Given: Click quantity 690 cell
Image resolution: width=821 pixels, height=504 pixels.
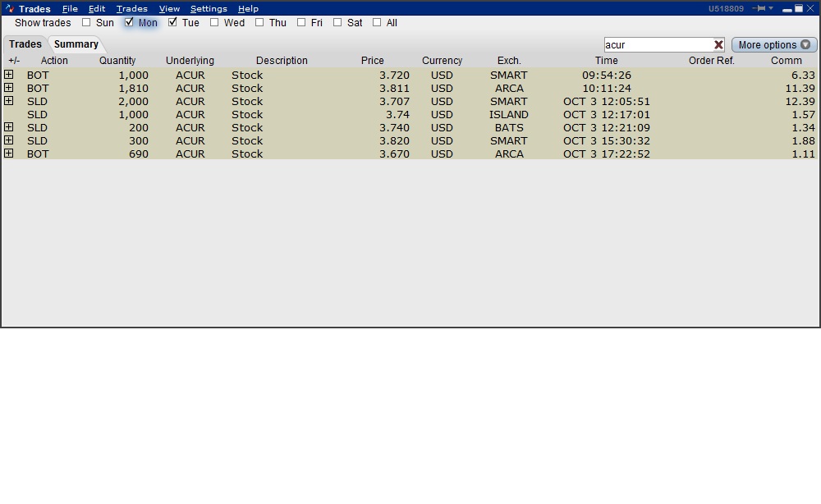Looking at the screenshot, I should [139, 153].
